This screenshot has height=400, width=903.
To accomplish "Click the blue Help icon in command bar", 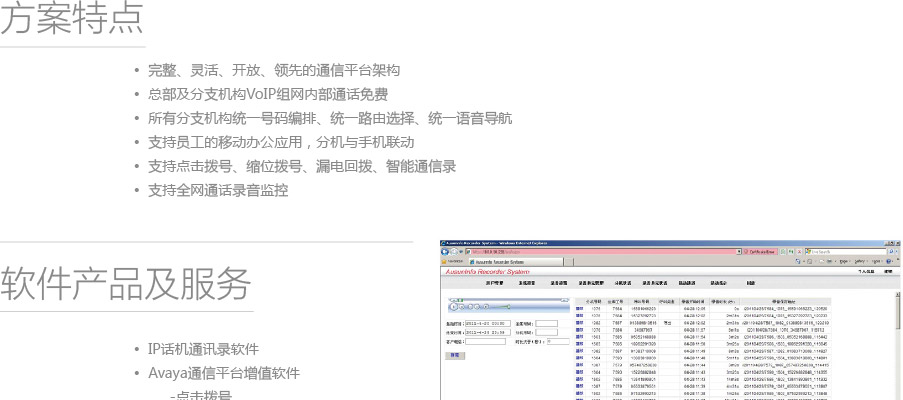I will [886, 262].
